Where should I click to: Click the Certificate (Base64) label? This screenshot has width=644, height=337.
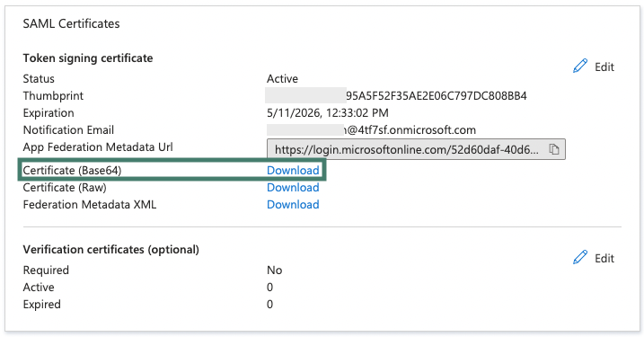pos(72,170)
